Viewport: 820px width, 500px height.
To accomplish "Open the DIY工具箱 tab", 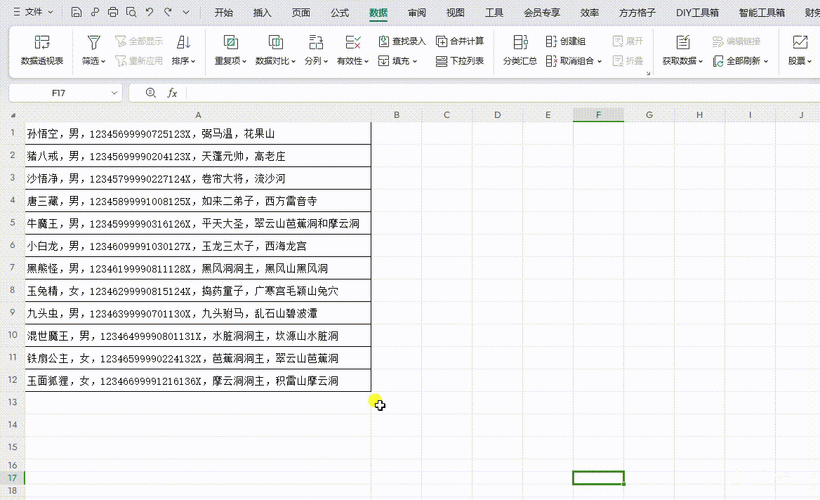I will [697, 13].
